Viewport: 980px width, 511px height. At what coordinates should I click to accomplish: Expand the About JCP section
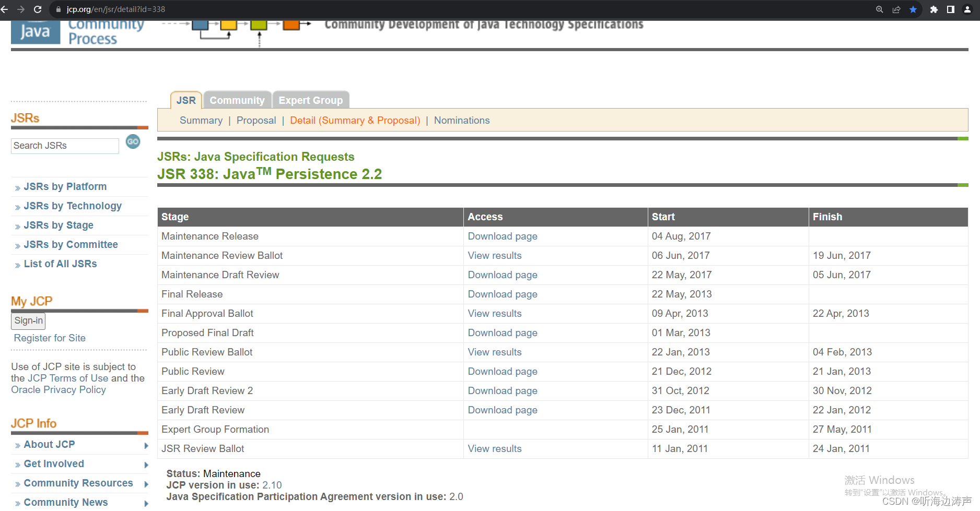pos(50,444)
